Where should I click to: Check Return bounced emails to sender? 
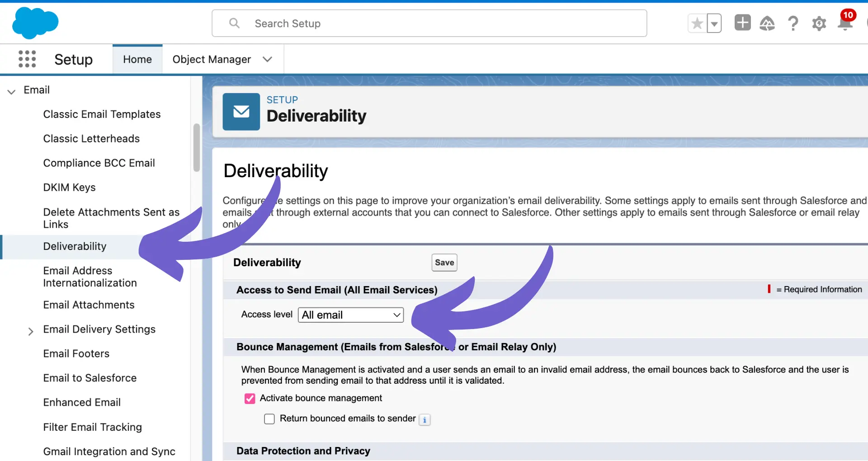pos(269,419)
